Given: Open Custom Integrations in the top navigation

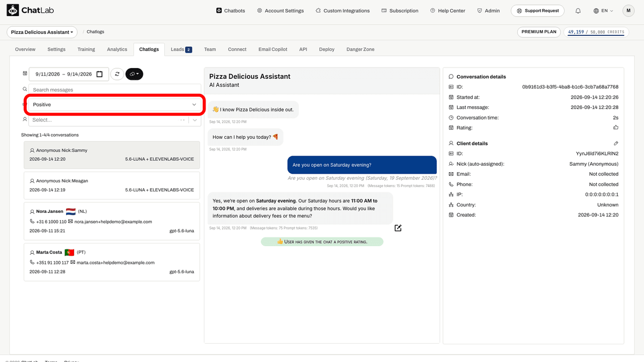Looking at the screenshot, I should click(342, 11).
